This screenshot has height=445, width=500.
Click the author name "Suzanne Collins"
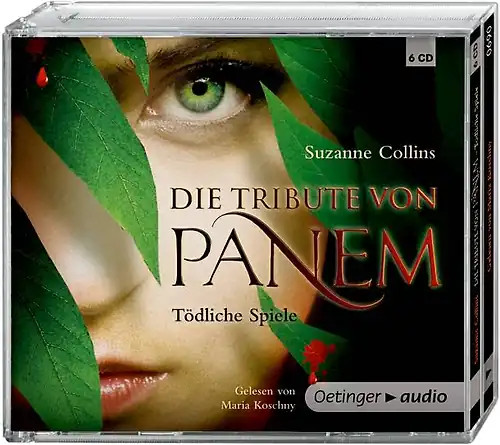point(370,153)
